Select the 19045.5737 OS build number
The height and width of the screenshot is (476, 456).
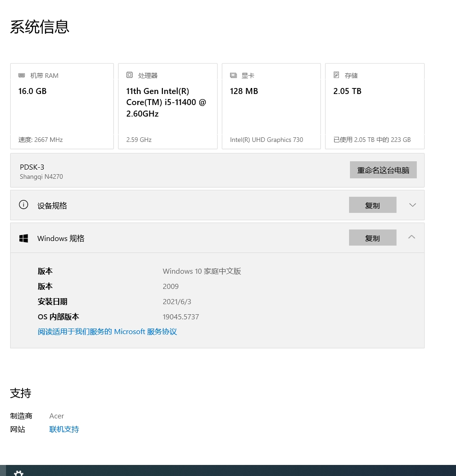click(181, 317)
